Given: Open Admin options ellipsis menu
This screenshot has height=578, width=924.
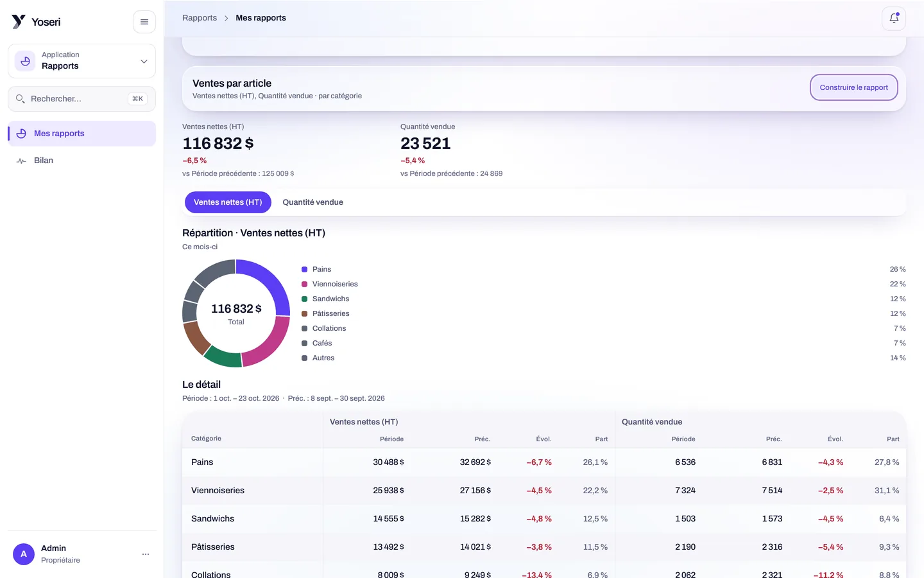Looking at the screenshot, I should tap(146, 554).
